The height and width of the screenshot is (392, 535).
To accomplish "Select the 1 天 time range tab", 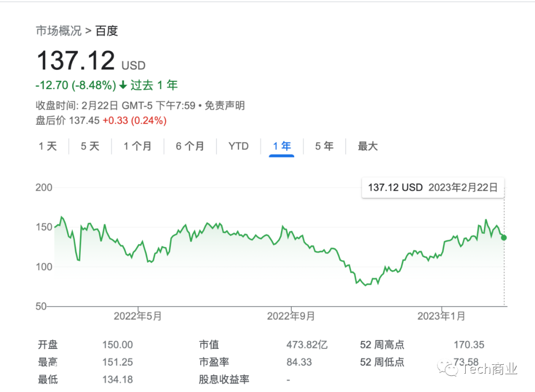I will pos(48,147).
